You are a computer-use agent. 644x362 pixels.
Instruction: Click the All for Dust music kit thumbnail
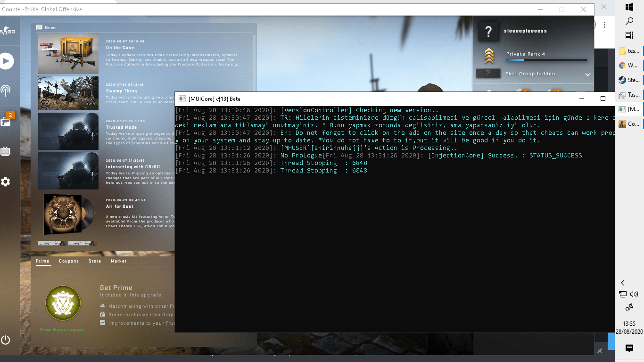tap(68, 214)
